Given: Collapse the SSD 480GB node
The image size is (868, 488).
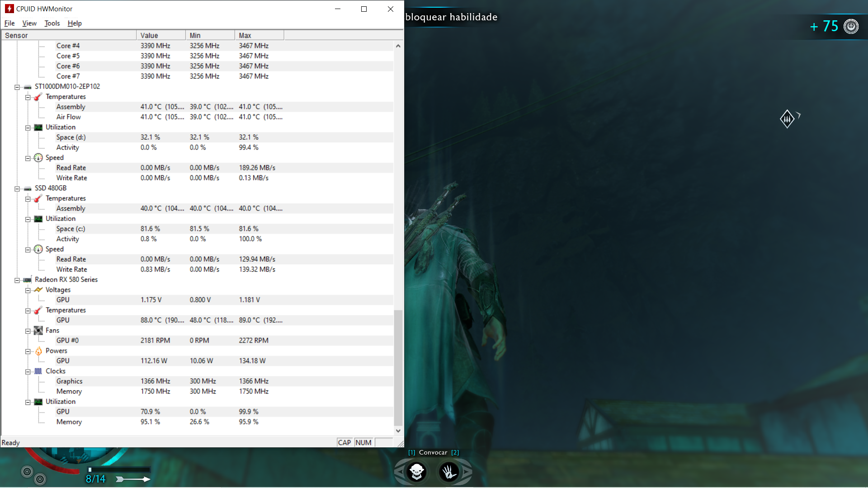Looking at the screenshot, I should coord(17,188).
